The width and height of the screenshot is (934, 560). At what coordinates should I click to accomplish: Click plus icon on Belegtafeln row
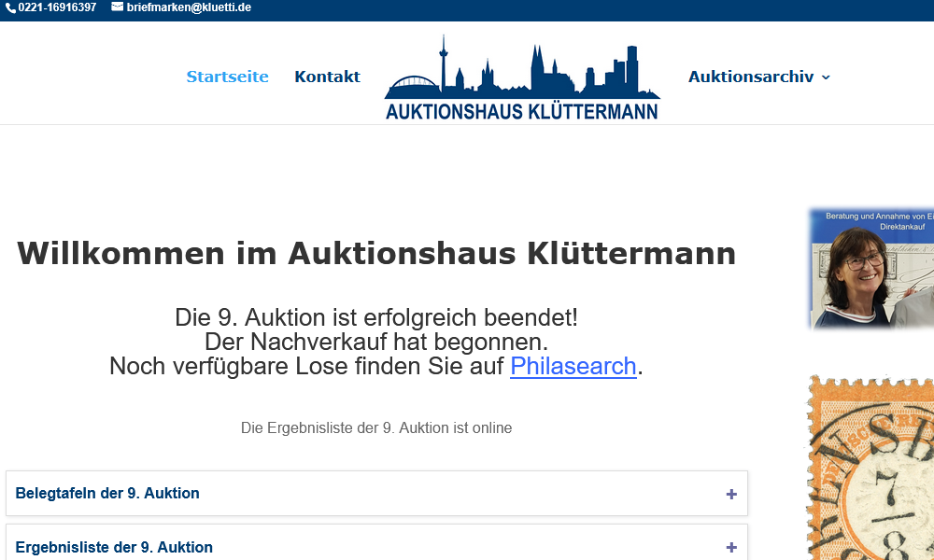pos(731,494)
